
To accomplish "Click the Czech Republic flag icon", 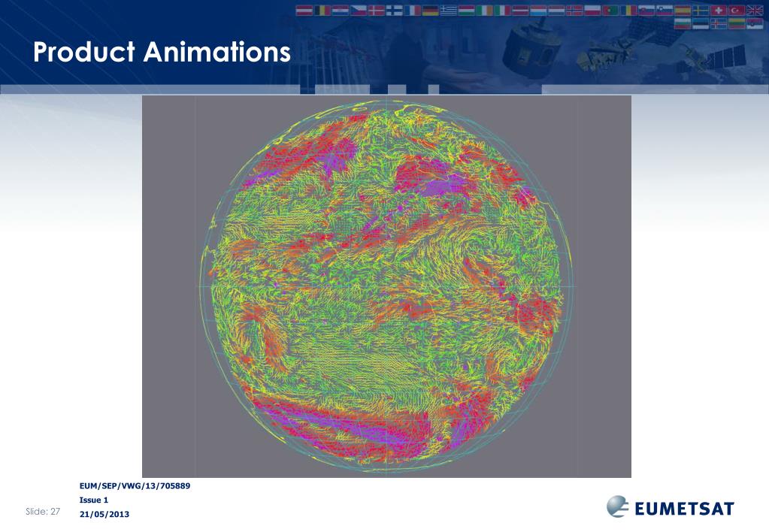I will point(359,11).
